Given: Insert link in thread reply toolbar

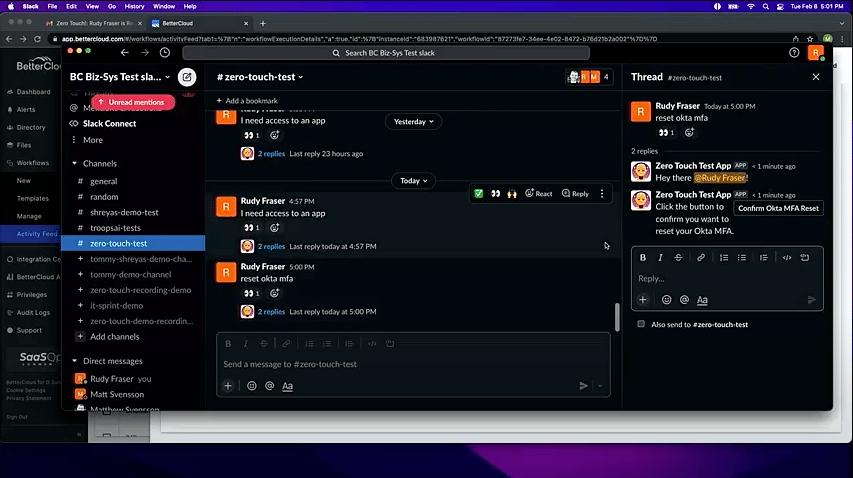Looking at the screenshot, I should 701,258.
